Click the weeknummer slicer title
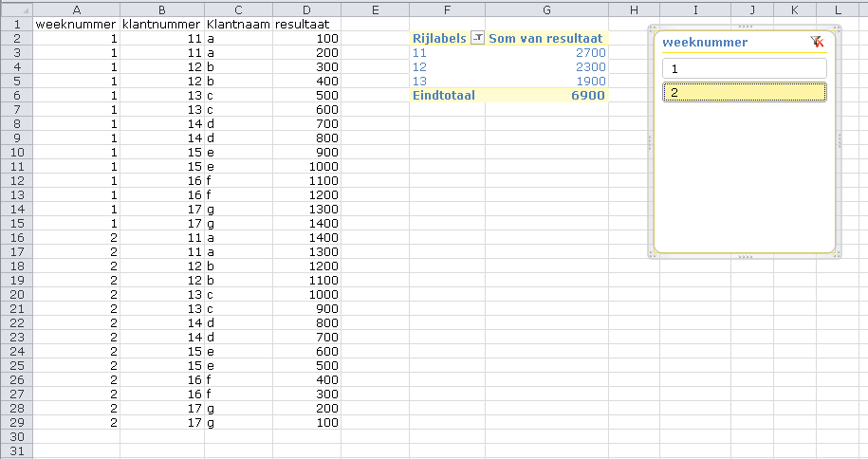Screen dimensions: 868x459 coord(705,42)
